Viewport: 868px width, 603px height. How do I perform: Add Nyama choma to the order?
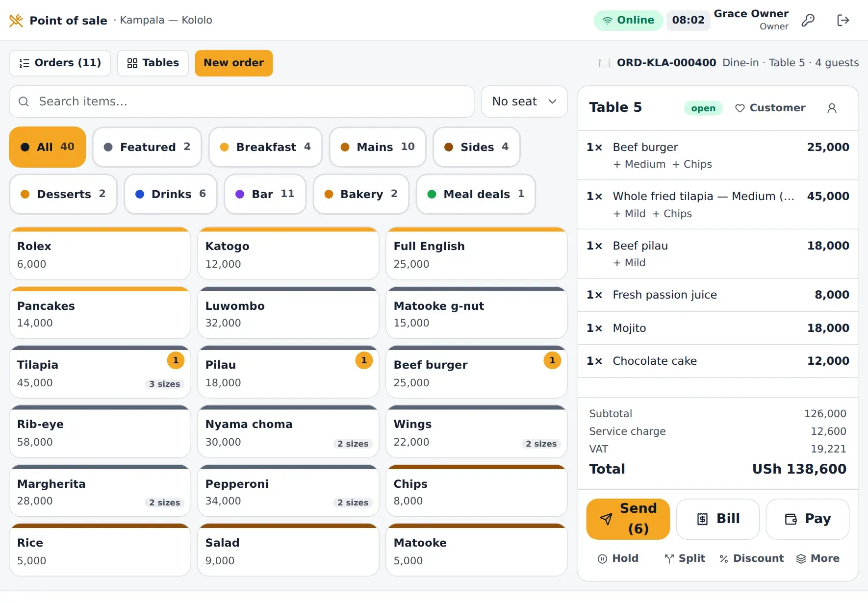pyautogui.click(x=288, y=431)
